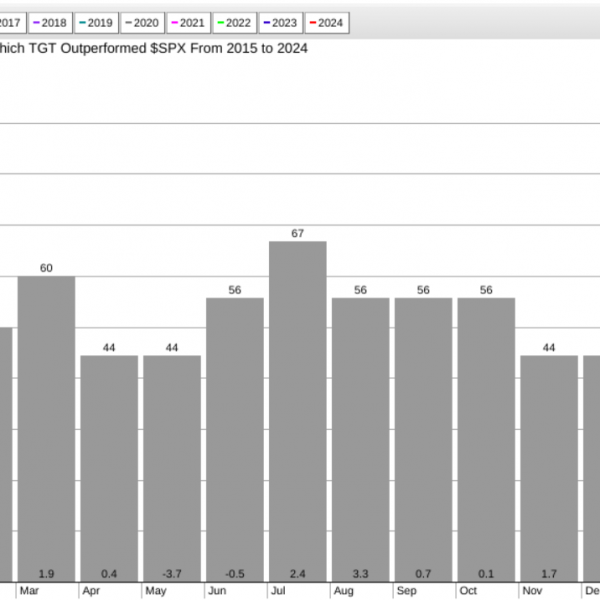This screenshot has height=600, width=600.
Task: Click the 0.4 average return value
Action: pyautogui.click(x=109, y=574)
